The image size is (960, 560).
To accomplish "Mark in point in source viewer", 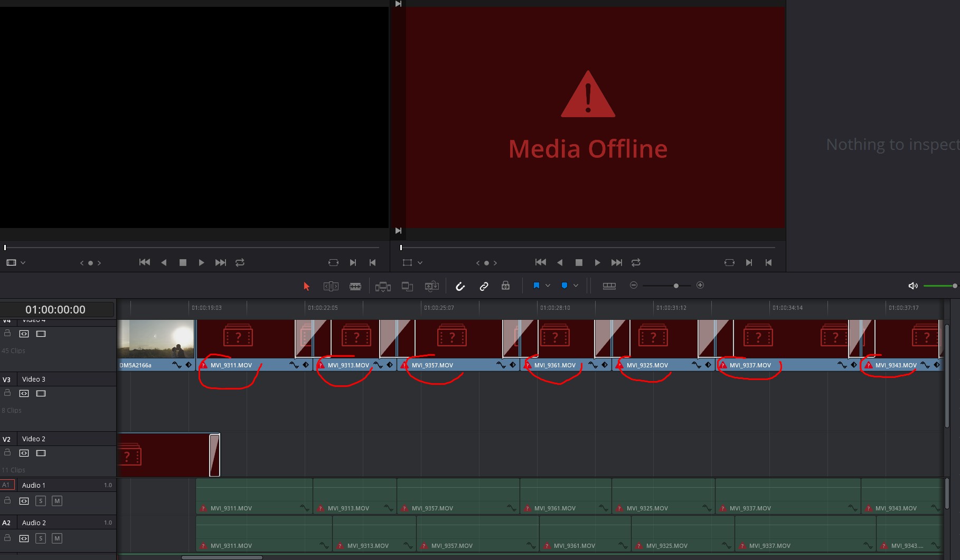I will click(353, 262).
